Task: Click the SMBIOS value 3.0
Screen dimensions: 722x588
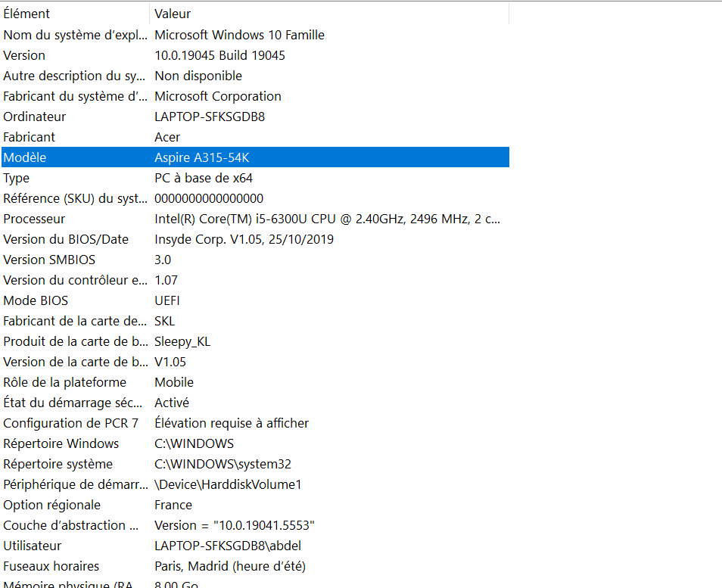Action: click(163, 260)
